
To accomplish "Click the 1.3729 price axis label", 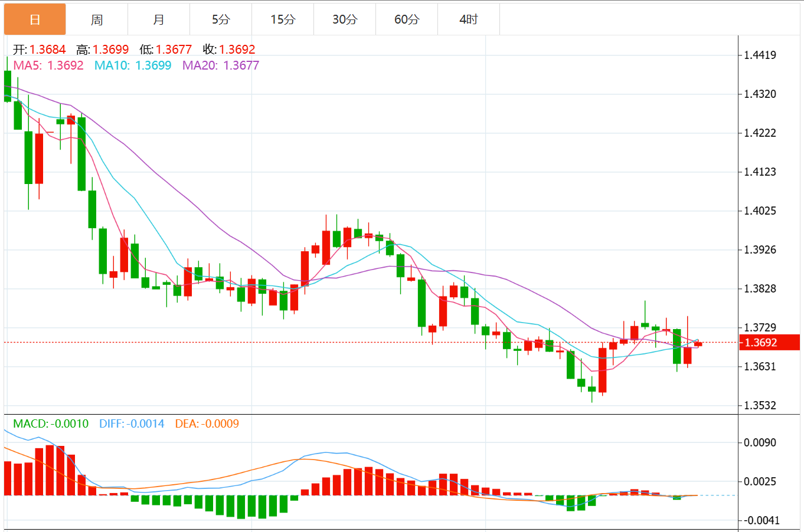I will pyautogui.click(x=760, y=327).
